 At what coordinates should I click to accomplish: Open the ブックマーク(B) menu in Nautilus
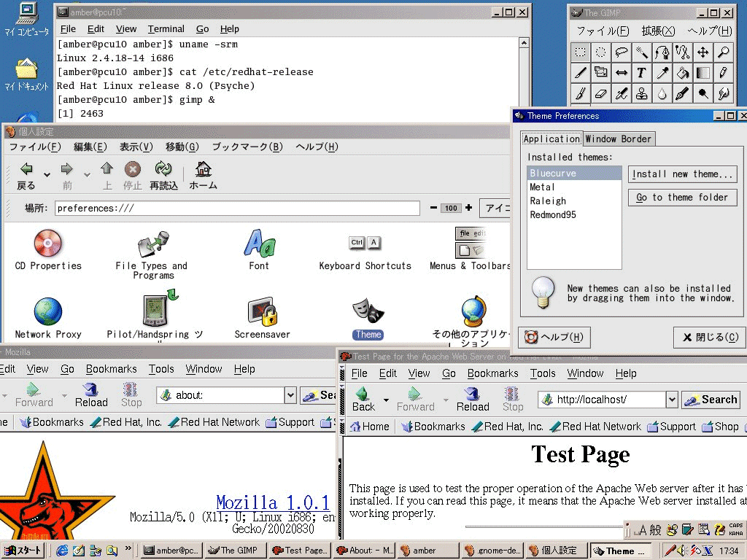[247, 147]
